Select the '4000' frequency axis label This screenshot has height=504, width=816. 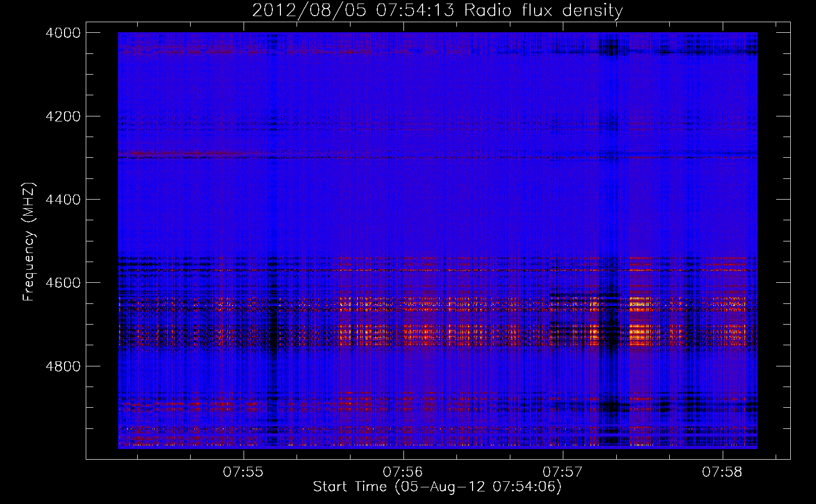(63, 33)
